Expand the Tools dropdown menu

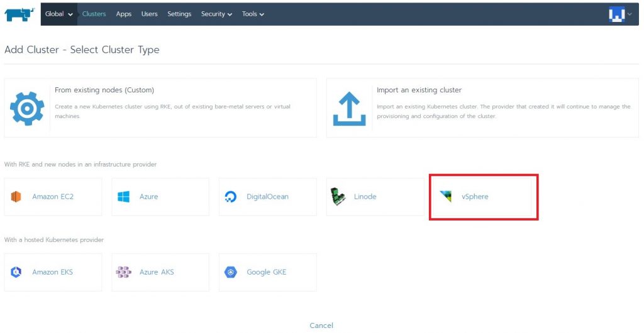click(x=253, y=14)
